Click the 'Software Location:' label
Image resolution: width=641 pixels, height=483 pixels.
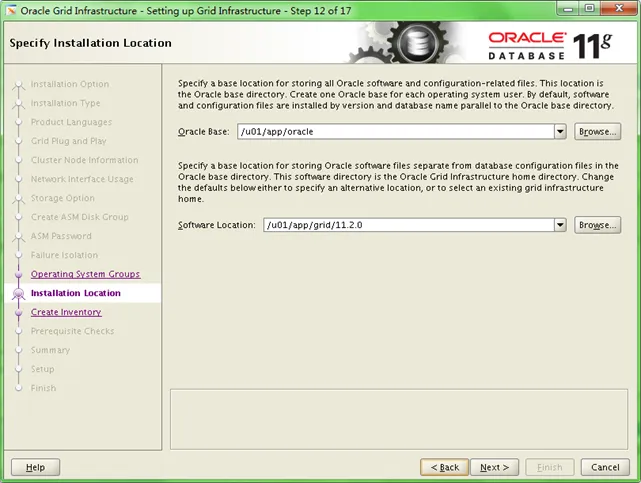(x=217, y=225)
